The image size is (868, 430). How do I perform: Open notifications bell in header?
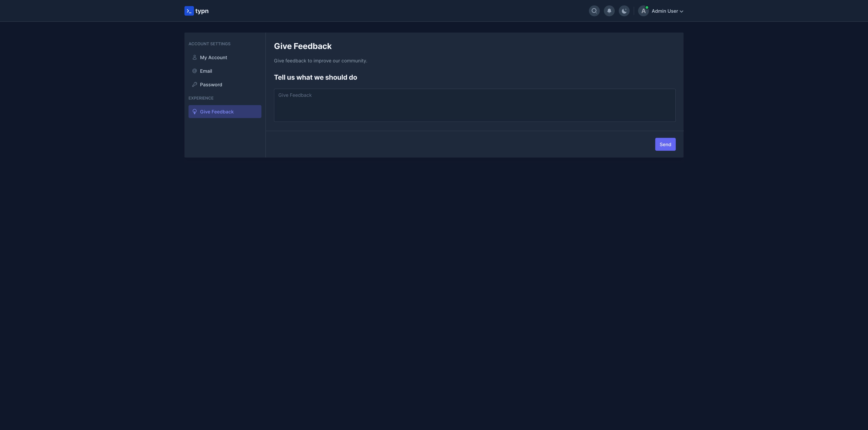(x=609, y=11)
